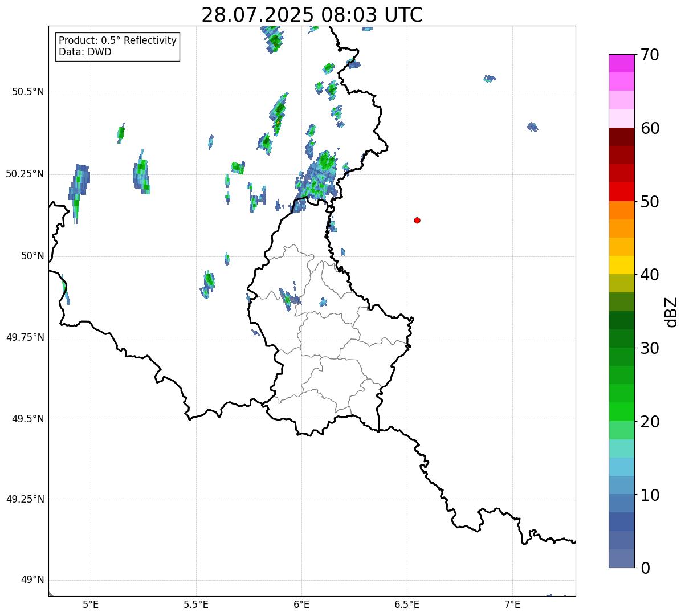The height and width of the screenshot is (616, 685).
Task: Click the latitude label 49°N
Action: (x=32, y=580)
